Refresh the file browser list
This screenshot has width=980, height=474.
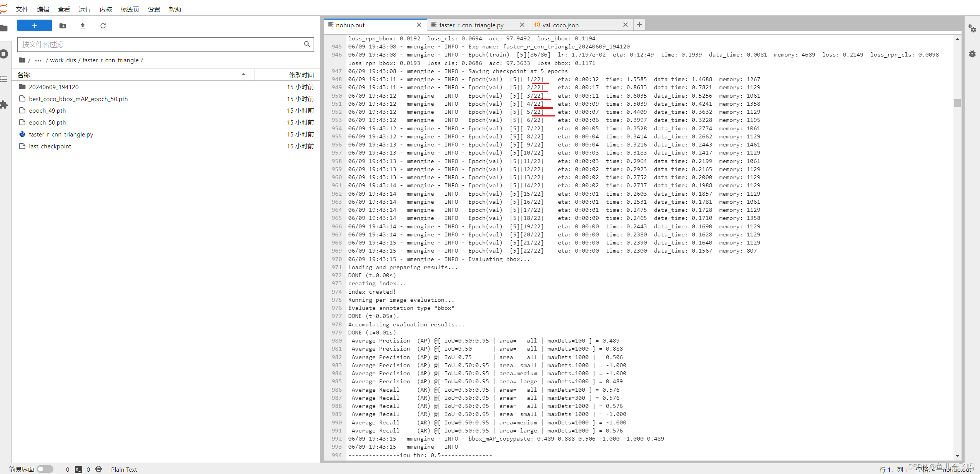point(103,26)
